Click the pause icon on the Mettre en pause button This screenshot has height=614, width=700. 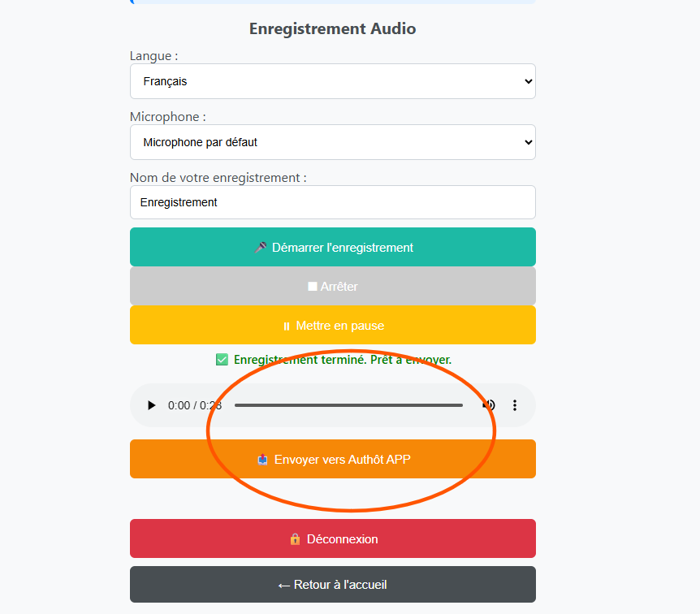coord(287,326)
